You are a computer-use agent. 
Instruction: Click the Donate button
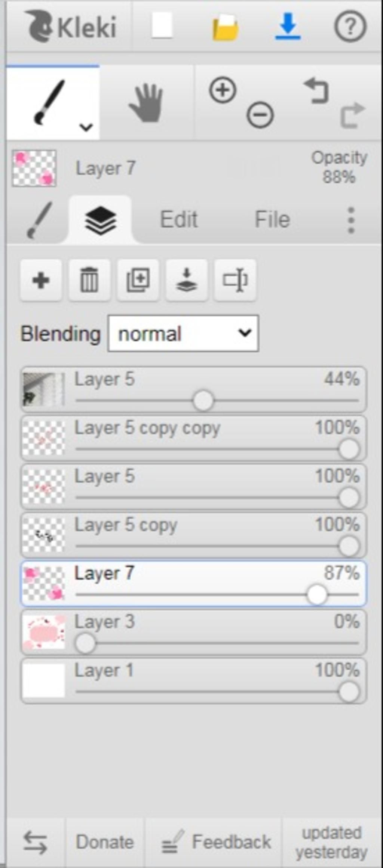point(105,841)
